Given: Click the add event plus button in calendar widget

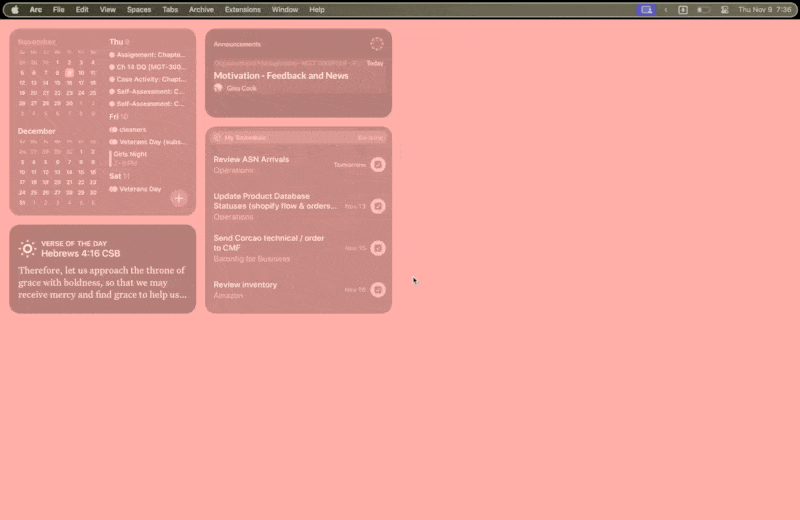Looking at the screenshot, I should click(178, 198).
